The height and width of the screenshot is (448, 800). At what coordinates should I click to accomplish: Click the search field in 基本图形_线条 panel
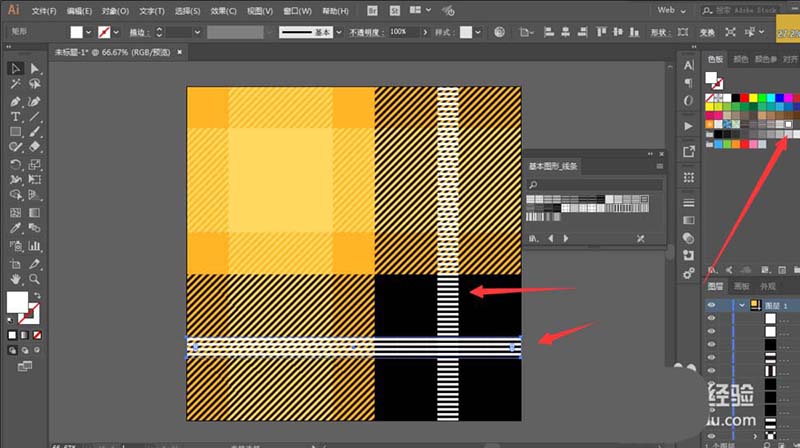[x=600, y=185]
